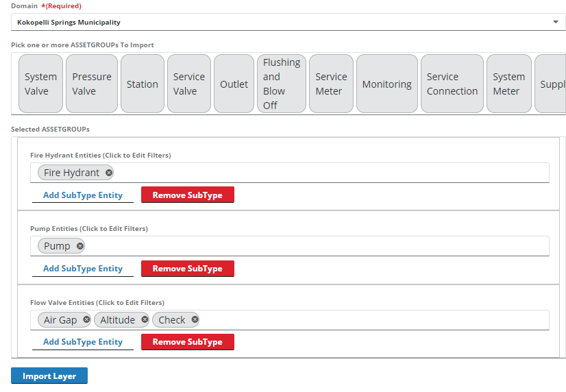566x392 pixels.
Task: Click inside the Flow Valve Entities field
Action: tap(370, 320)
